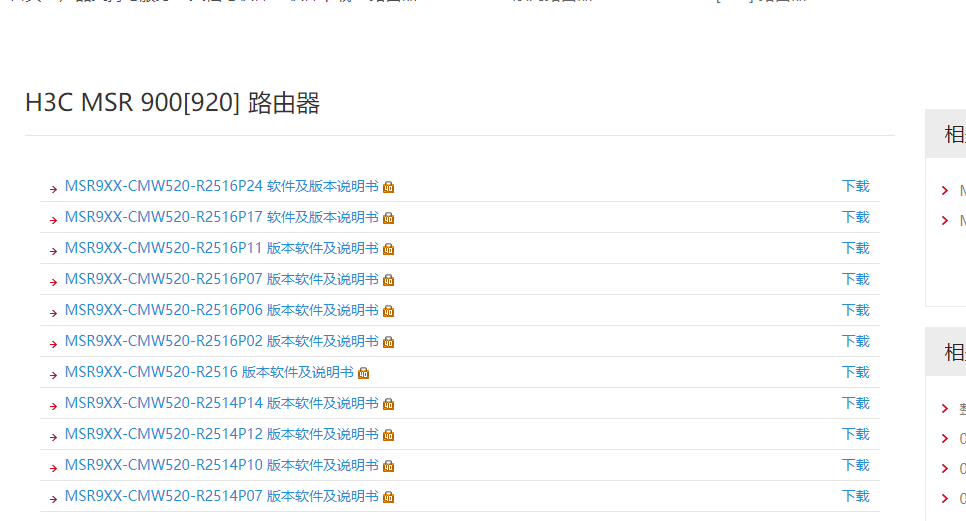Open MSR9XX-CMW520-R2516 version software link
966x521 pixels.
[209, 372]
